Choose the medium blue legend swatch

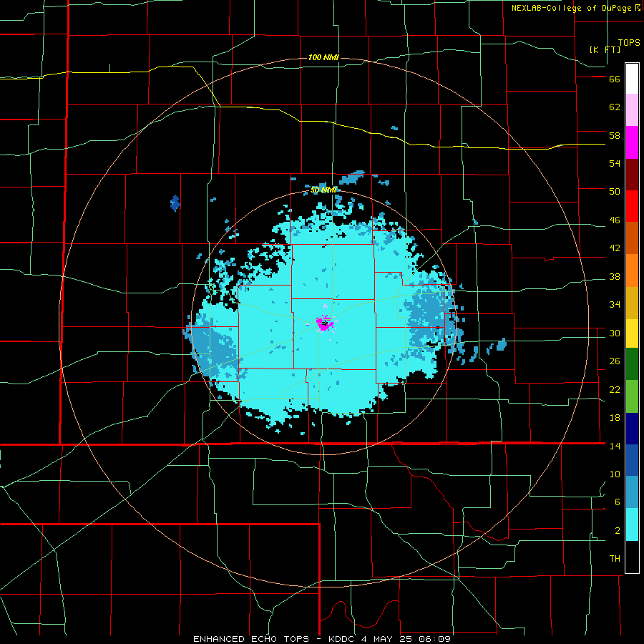[x=632, y=460]
